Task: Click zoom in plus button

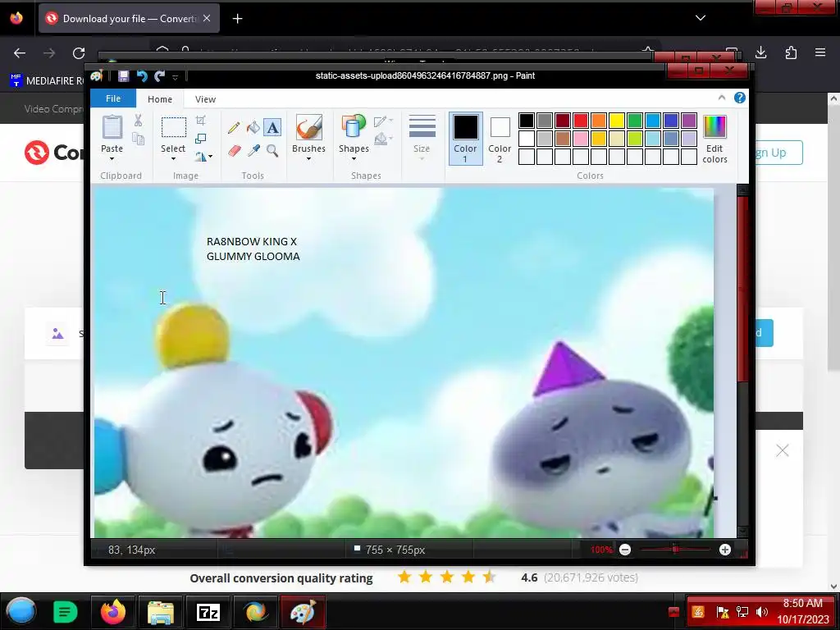Action: click(725, 550)
